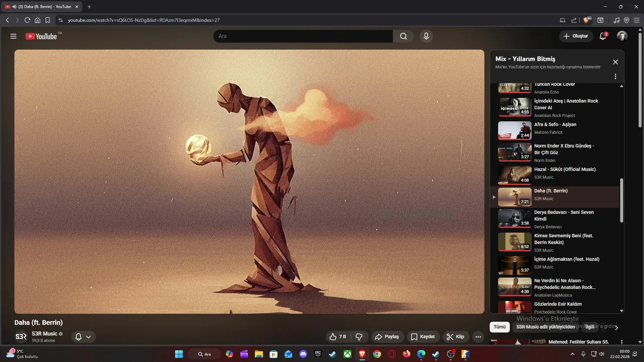Viewport: 644px width, 362px height.
Task: Create a clip with Klip button
Action: [x=455, y=337]
